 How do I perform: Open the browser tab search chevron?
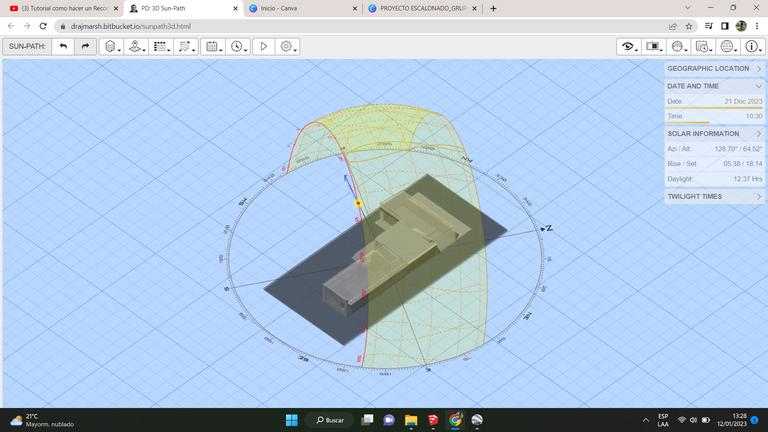(x=687, y=8)
